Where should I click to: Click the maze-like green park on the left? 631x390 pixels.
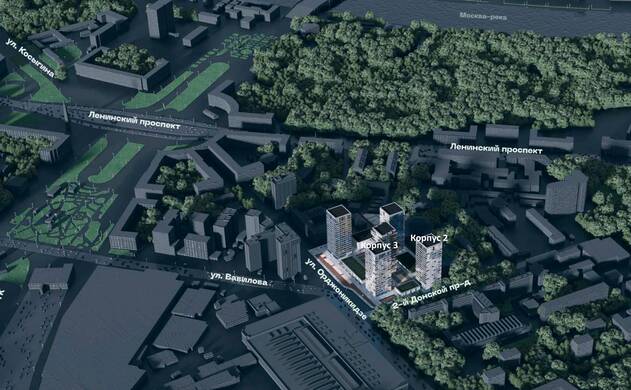(x=62, y=216)
